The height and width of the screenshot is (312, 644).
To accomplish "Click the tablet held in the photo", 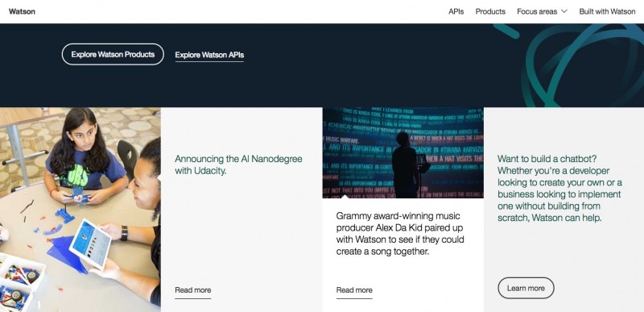I will [x=91, y=243].
